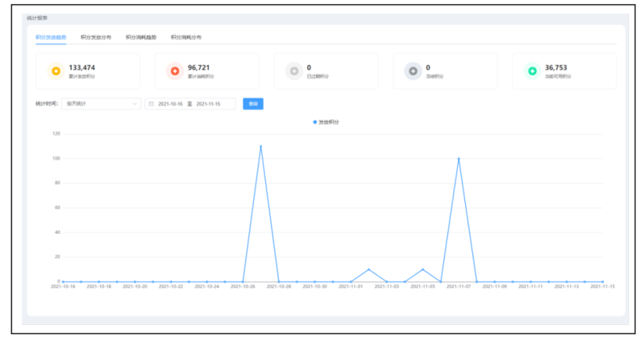This screenshot has height=342, width=644.
Task: Go to the 积分消耗分布 tab
Action: [185, 37]
